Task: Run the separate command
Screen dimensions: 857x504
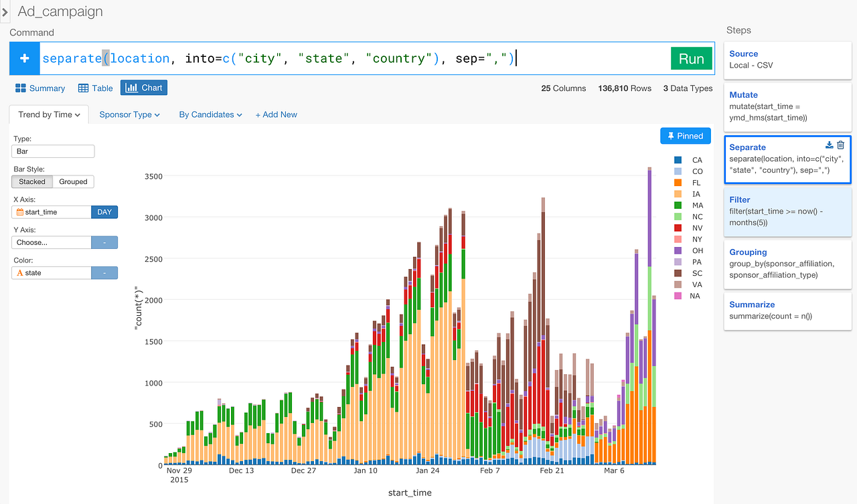Action: click(x=691, y=58)
